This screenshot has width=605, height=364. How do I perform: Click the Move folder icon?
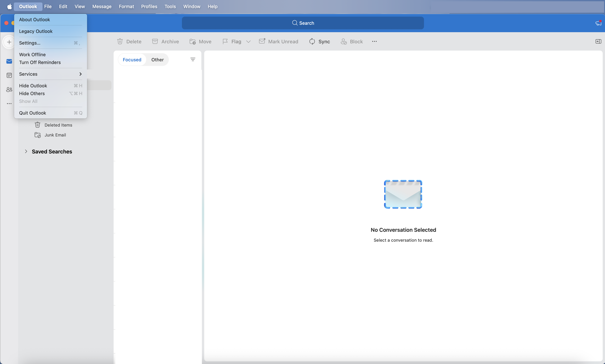click(x=193, y=41)
